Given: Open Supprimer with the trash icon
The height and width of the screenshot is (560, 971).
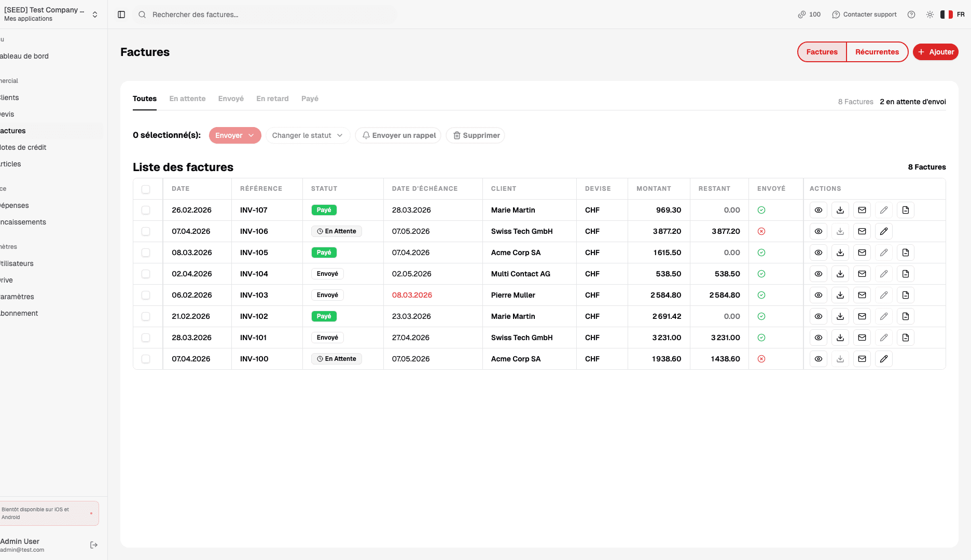Looking at the screenshot, I should pos(475,135).
